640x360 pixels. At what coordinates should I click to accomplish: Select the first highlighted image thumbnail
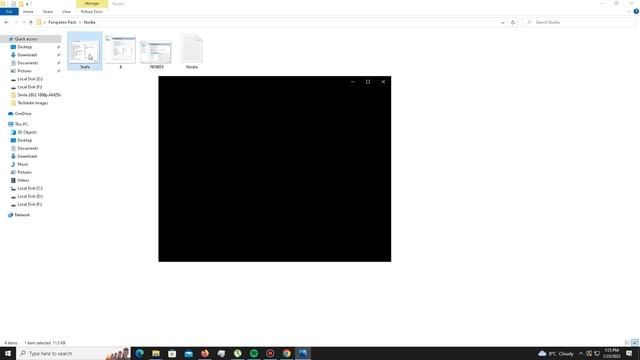pos(84,51)
